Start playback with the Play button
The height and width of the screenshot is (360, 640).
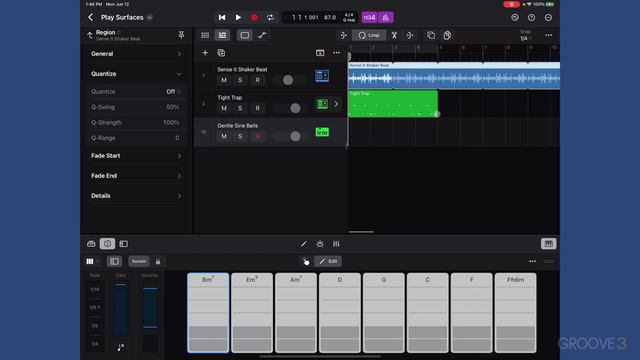pyautogui.click(x=238, y=18)
